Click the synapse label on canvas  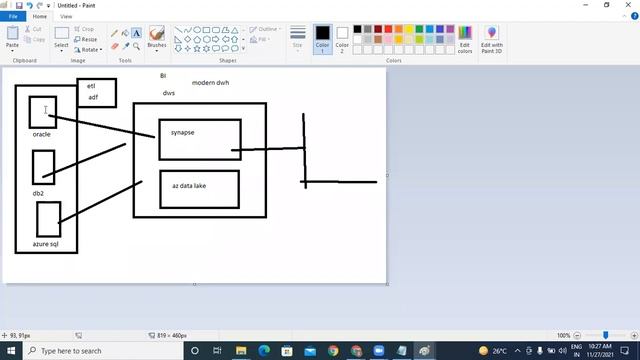(x=182, y=133)
